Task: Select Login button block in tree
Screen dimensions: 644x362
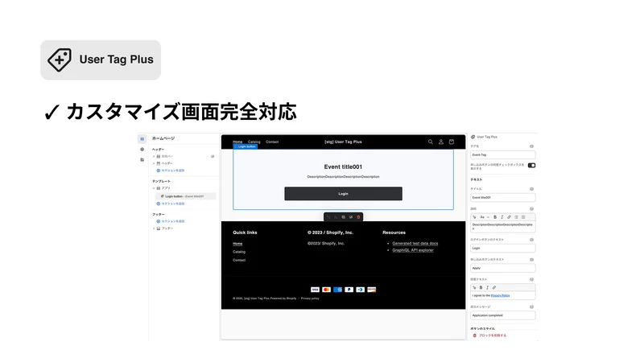Action: pyautogui.click(x=186, y=196)
